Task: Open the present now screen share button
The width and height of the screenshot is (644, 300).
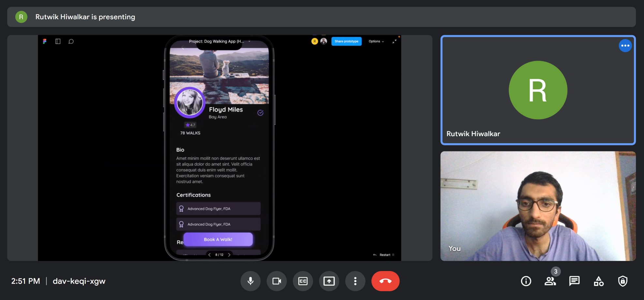Action: [329, 281]
